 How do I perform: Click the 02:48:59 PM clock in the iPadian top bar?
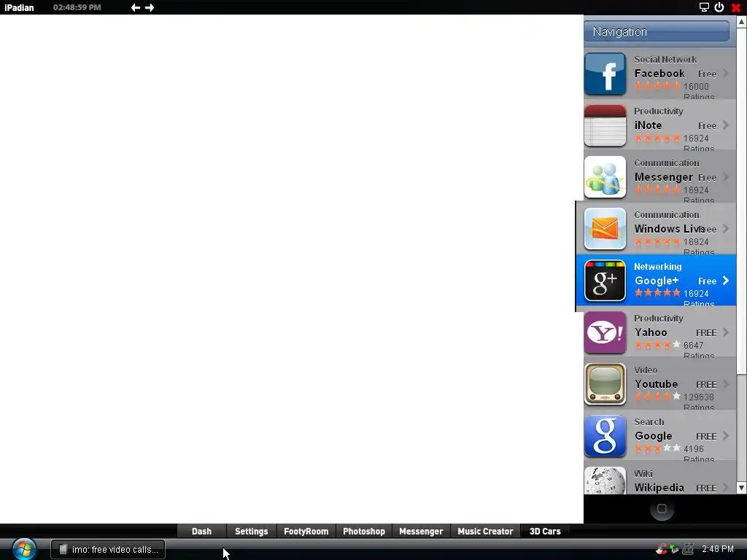77,7
